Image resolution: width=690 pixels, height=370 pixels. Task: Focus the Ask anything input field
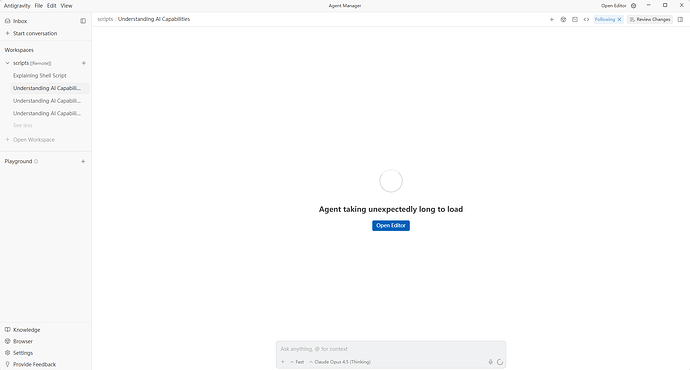click(391, 349)
